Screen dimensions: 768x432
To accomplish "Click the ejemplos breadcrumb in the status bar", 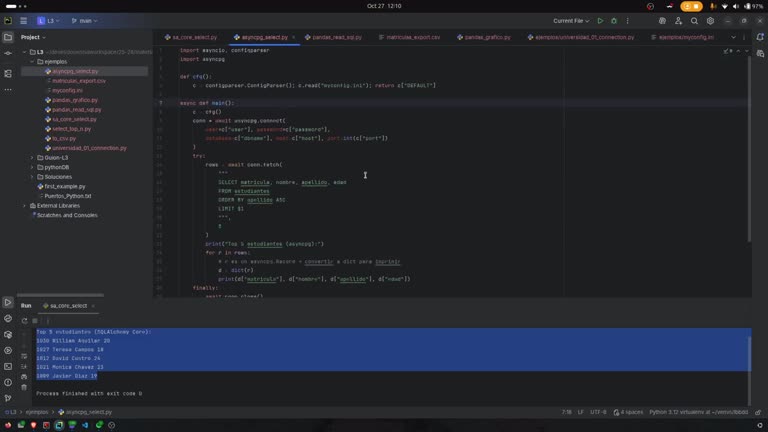I will [x=37, y=412].
